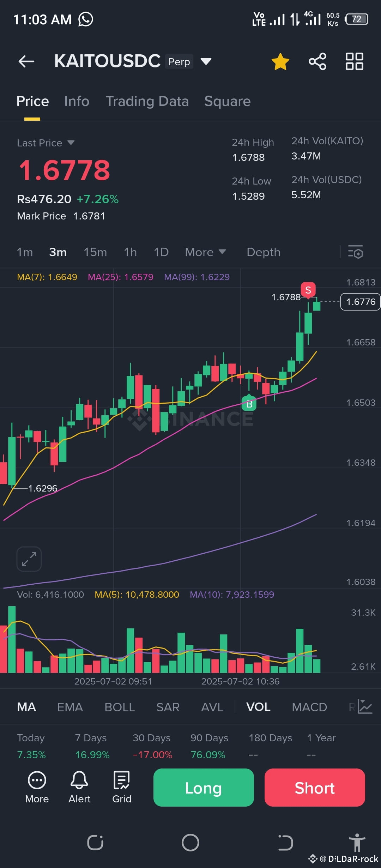This screenshot has height=868, width=381.
Task: Open the indicator chart icon after MACD
Action: point(365,707)
